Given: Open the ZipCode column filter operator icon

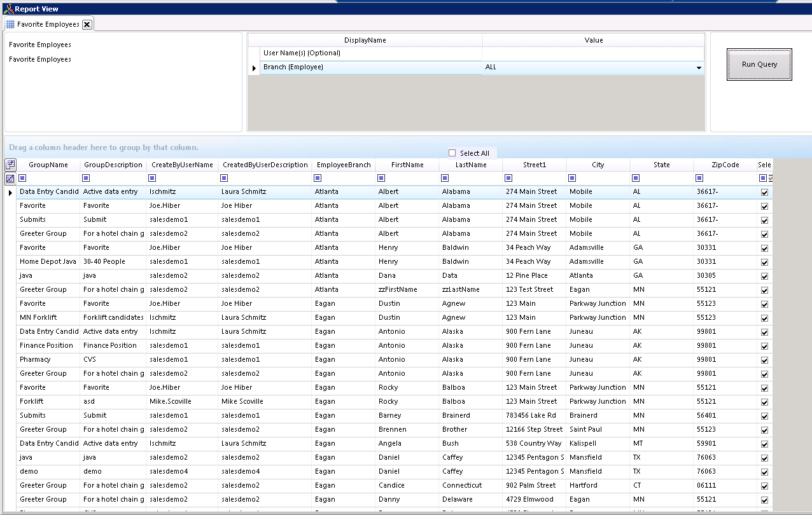Looking at the screenshot, I should [699, 178].
